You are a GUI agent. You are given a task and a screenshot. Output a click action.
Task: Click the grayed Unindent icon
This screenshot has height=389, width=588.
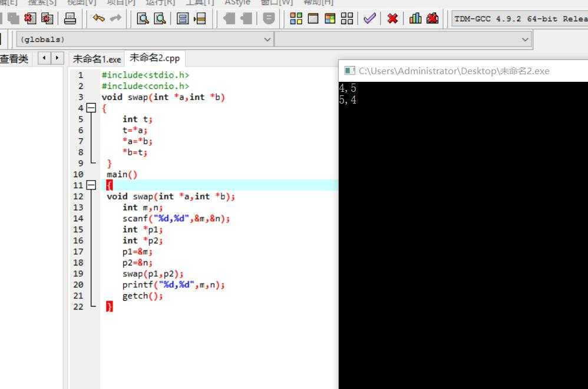[x=246, y=18]
